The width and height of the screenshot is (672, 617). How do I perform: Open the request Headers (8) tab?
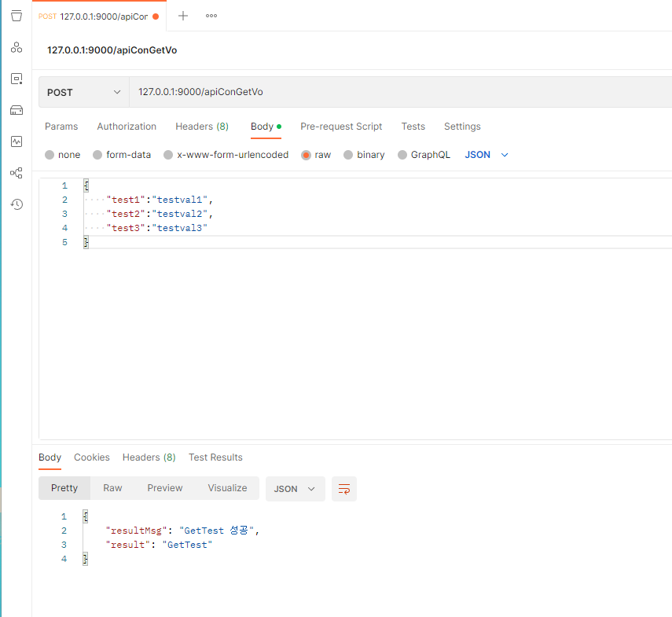tap(202, 127)
